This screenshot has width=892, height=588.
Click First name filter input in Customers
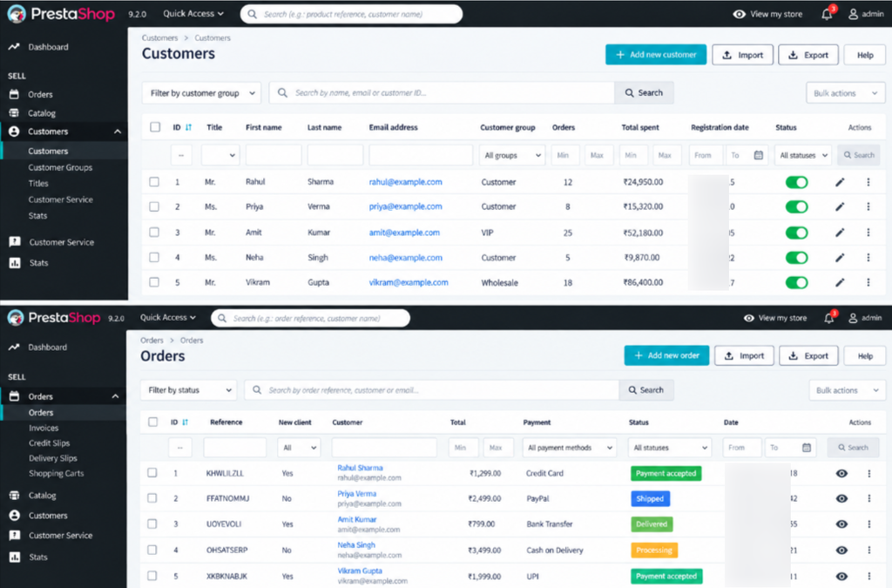274,155
